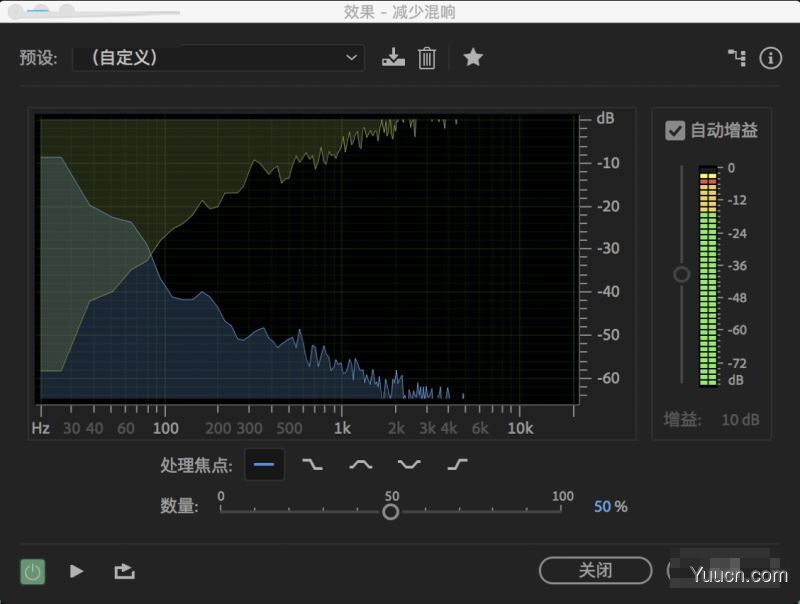Viewport: 800px width, 604px height.
Task: Click the side-chain routing icon
Action: (737, 58)
